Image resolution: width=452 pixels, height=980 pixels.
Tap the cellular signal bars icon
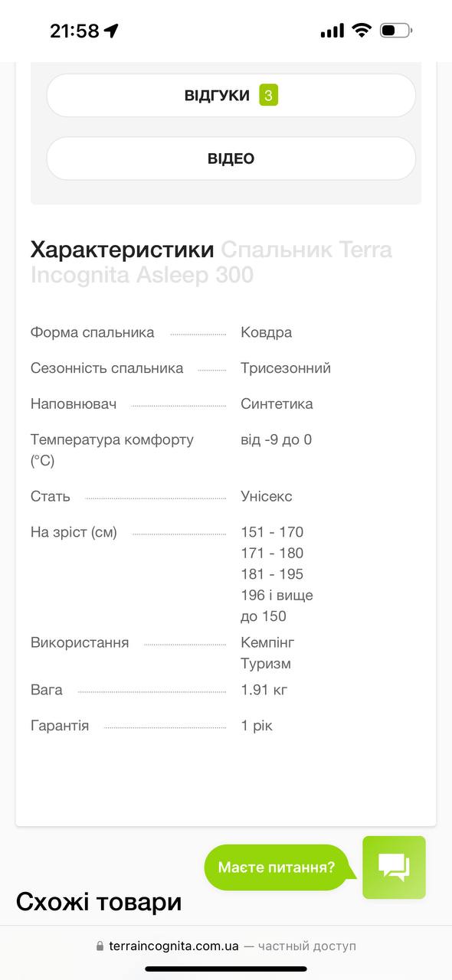tap(332, 31)
